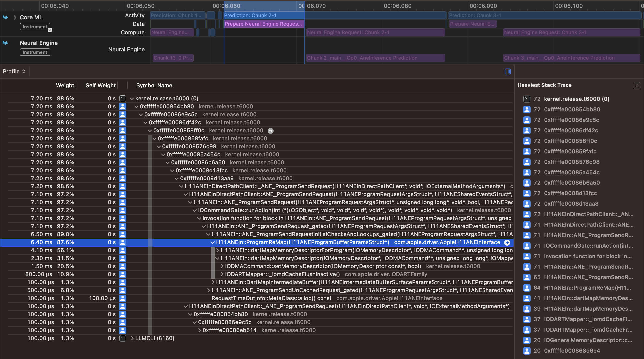
Task: Expand the Core ML track disclosure chevron
Action: click(x=15, y=17)
